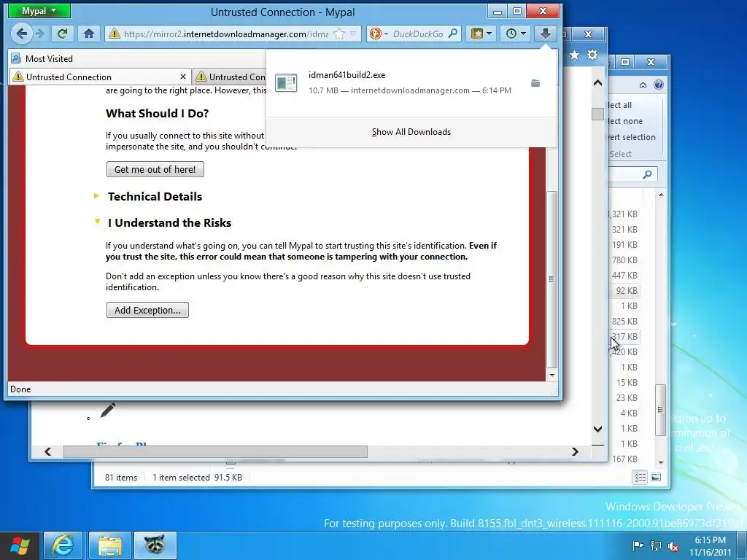Select the file row sized 825 KB

pyautogui.click(x=625, y=321)
